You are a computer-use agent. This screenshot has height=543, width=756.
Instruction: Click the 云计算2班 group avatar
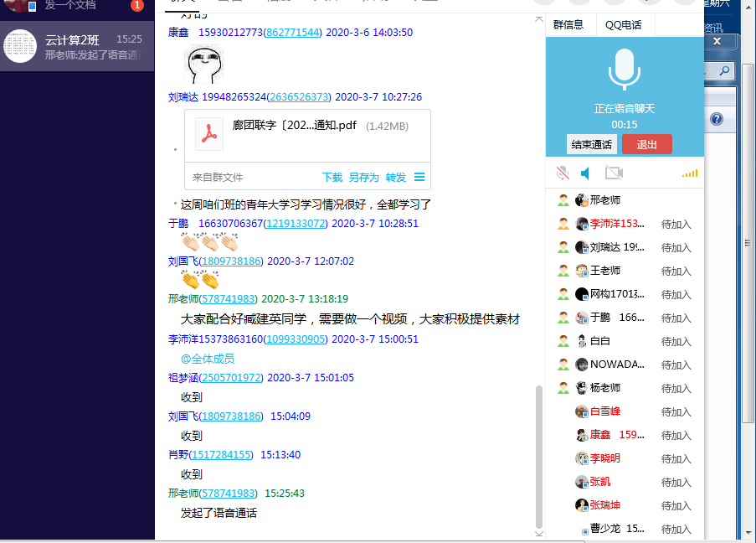pos(20,46)
